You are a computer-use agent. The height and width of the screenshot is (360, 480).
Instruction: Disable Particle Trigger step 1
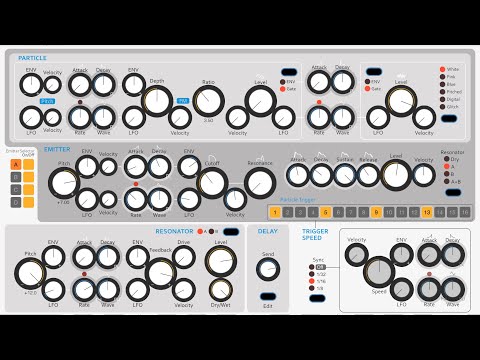click(x=275, y=212)
